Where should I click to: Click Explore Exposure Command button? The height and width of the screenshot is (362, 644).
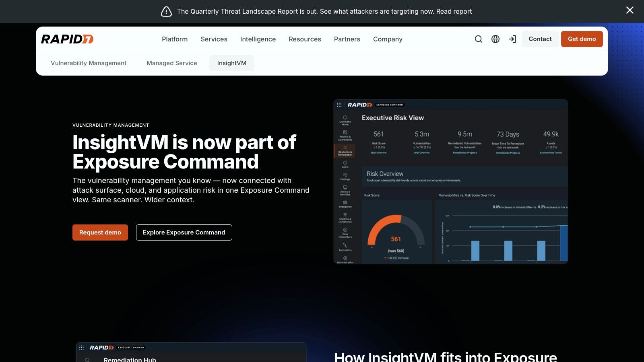click(x=184, y=232)
